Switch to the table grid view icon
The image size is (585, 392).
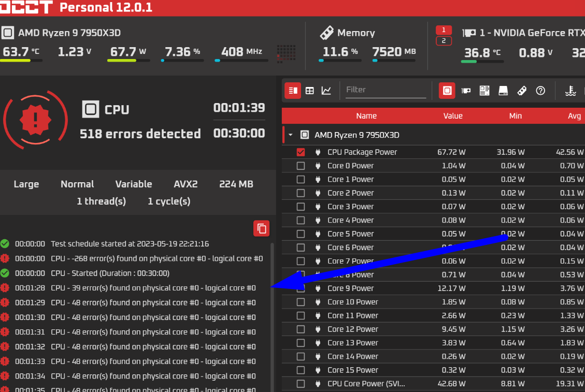(x=310, y=91)
